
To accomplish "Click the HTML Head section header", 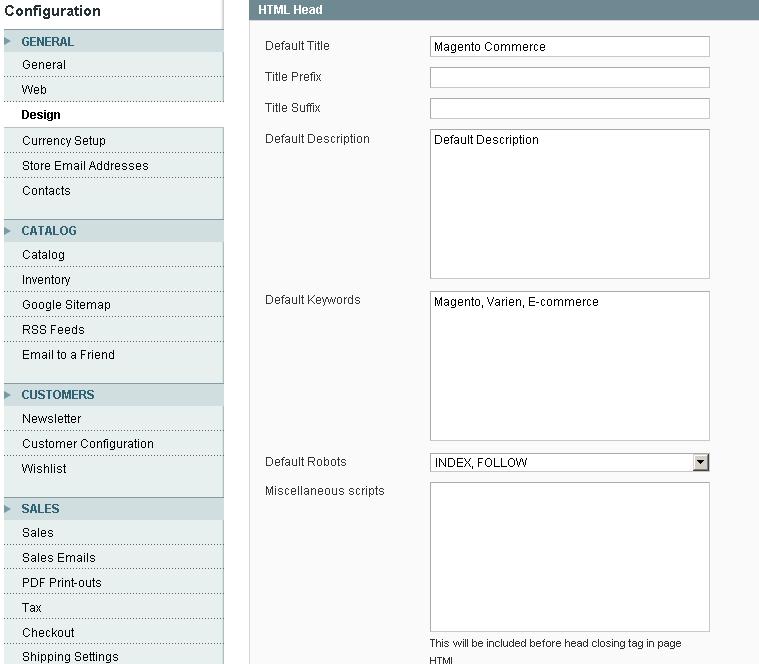I will (x=504, y=10).
